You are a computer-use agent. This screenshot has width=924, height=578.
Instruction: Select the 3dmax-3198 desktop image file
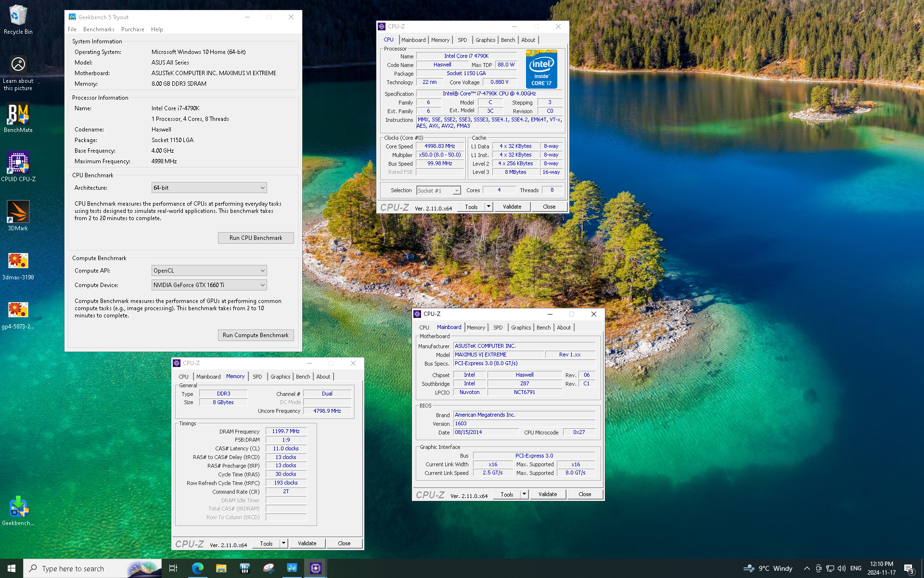tap(18, 266)
